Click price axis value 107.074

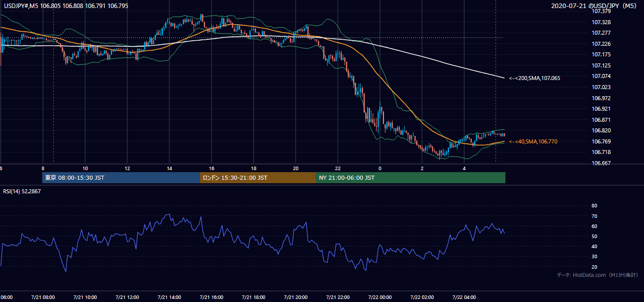pos(601,76)
